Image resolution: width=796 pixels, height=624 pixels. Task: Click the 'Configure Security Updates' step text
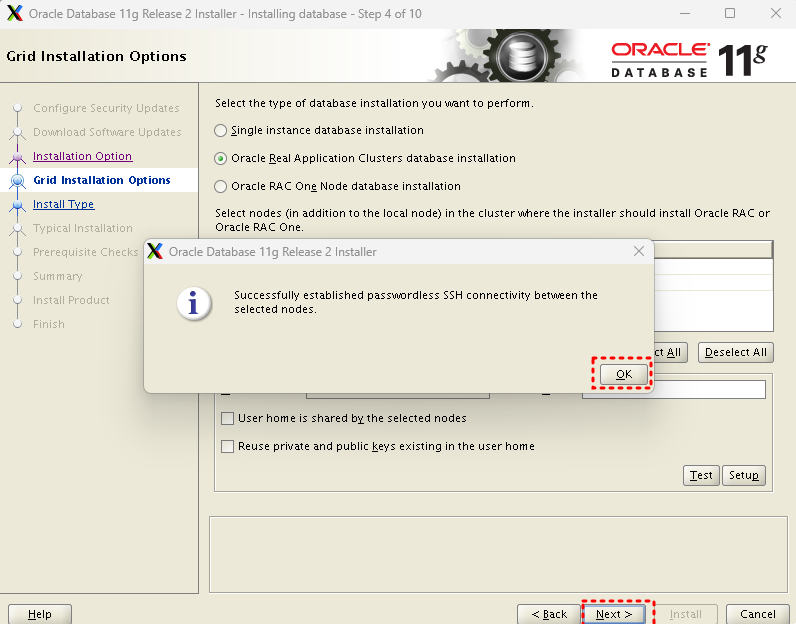tap(106, 108)
